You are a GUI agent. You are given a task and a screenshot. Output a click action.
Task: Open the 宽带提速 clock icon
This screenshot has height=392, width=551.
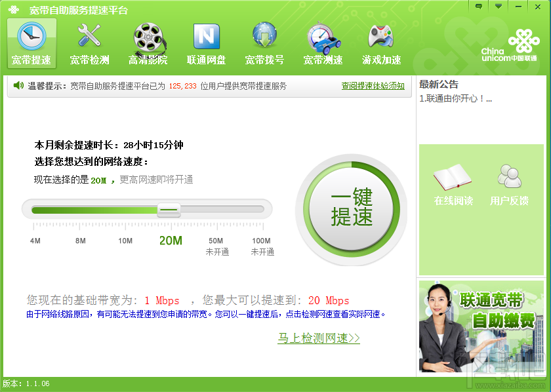[x=31, y=36]
